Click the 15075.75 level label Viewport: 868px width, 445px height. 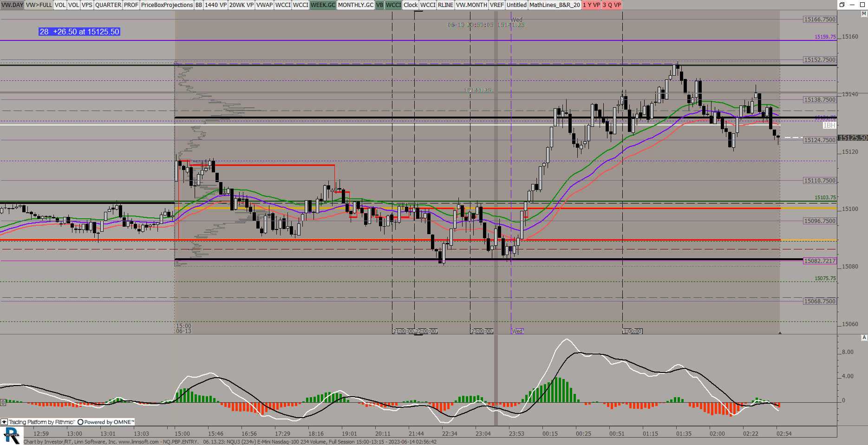click(x=825, y=278)
